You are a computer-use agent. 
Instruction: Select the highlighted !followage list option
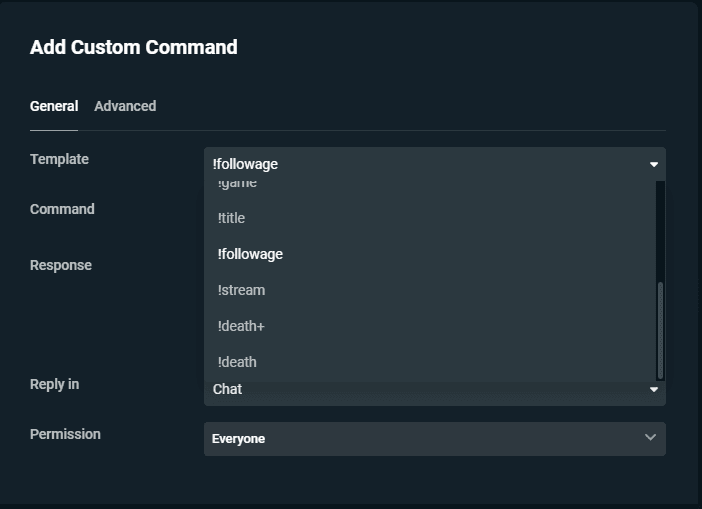[250, 254]
